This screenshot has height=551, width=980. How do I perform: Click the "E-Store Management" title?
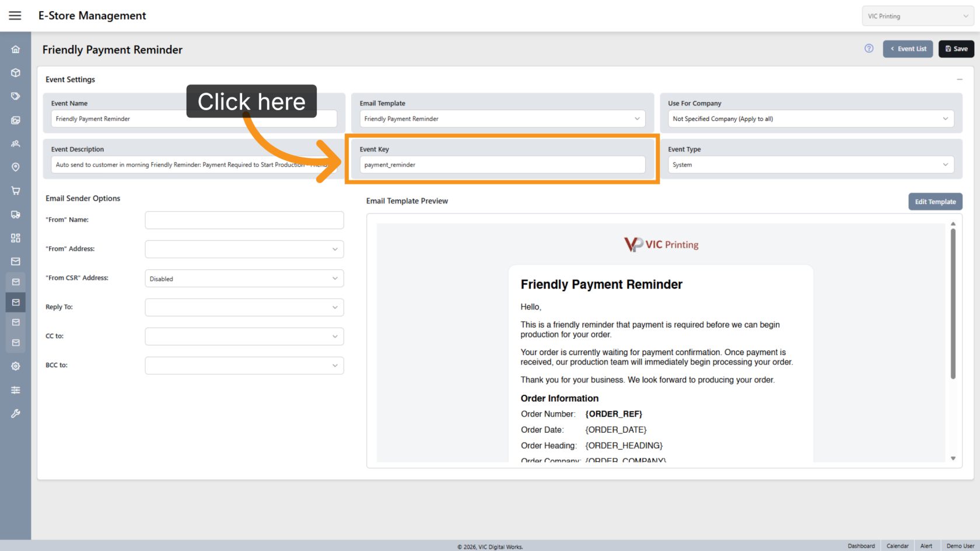point(92,16)
